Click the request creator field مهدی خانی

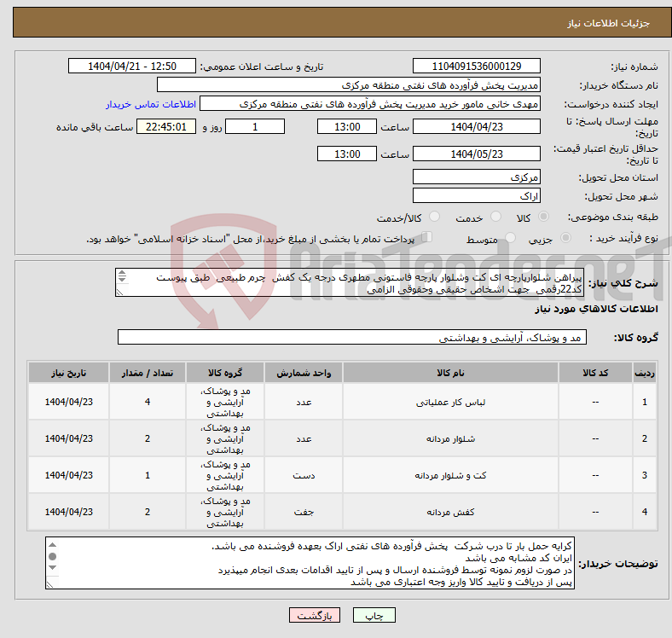(370, 104)
